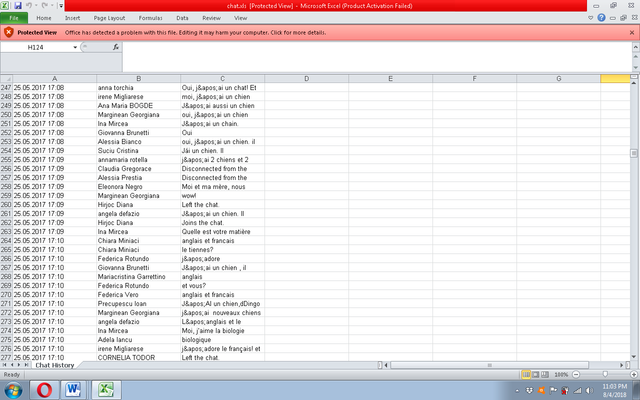Toggle minimize the ribbon caret icon
Image resolution: width=640 pixels, height=400 pixels.
click(x=591, y=18)
